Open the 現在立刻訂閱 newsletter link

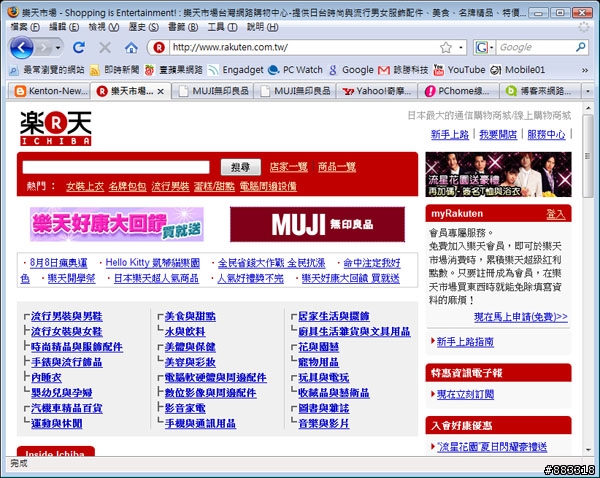tap(465, 394)
